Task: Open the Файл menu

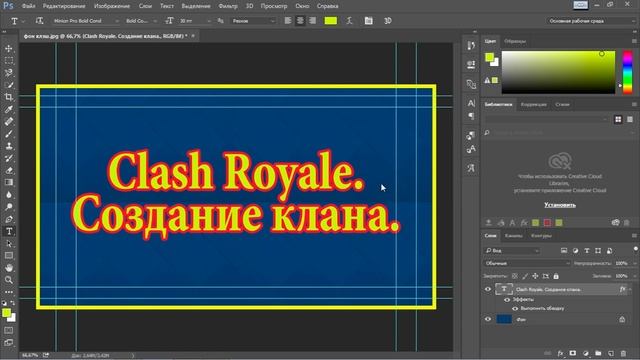Action: pos(28,6)
